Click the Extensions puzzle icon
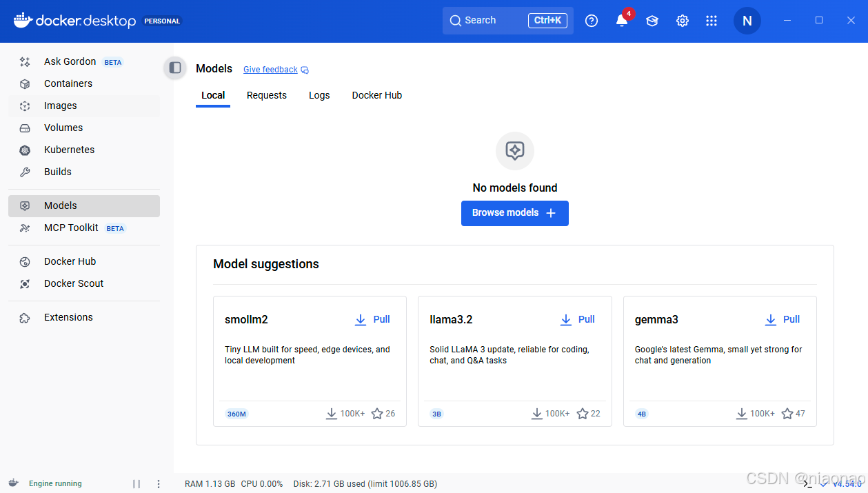This screenshot has width=868, height=493. [x=25, y=317]
